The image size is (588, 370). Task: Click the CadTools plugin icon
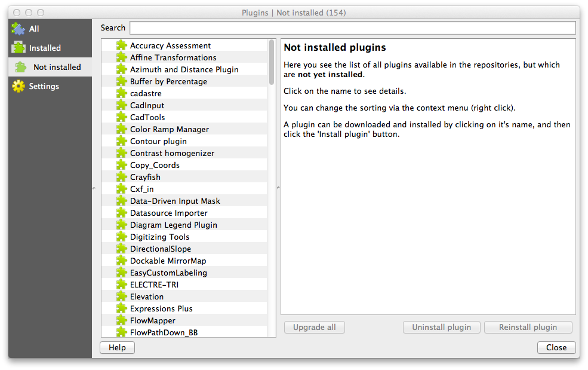point(122,117)
